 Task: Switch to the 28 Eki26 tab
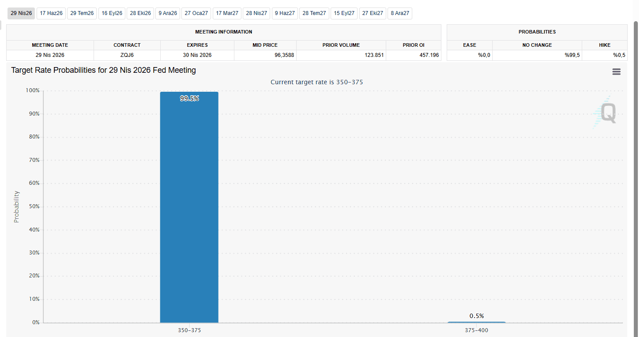click(140, 13)
